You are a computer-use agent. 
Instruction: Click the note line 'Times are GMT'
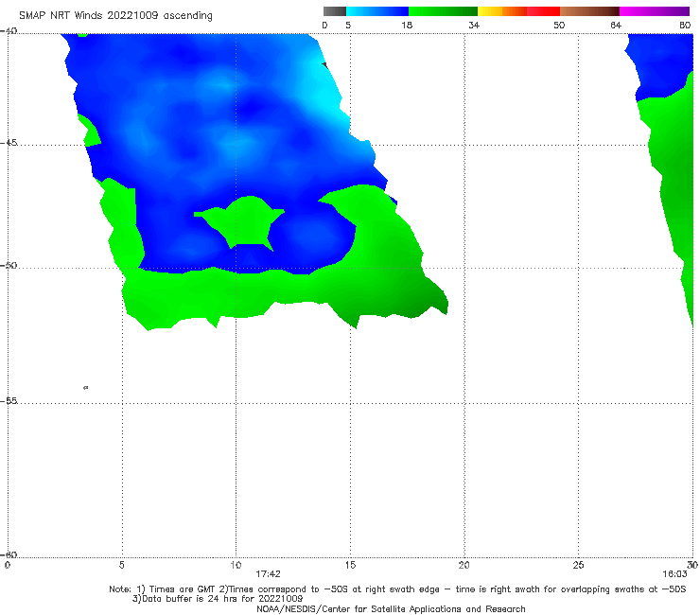tap(183, 589)
